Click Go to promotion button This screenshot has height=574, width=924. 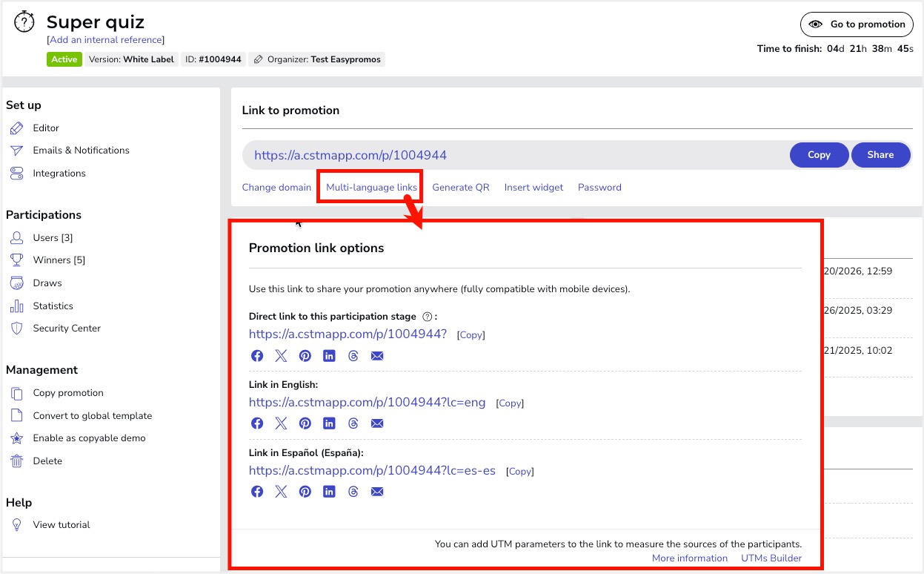856,24
